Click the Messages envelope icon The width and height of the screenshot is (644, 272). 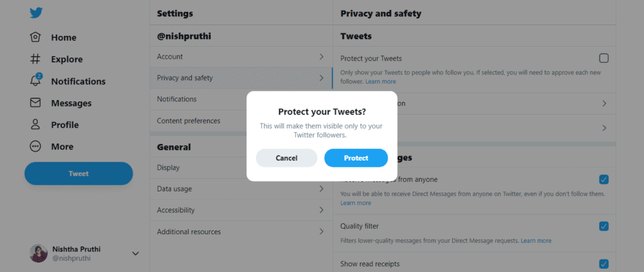pos(36,103)
